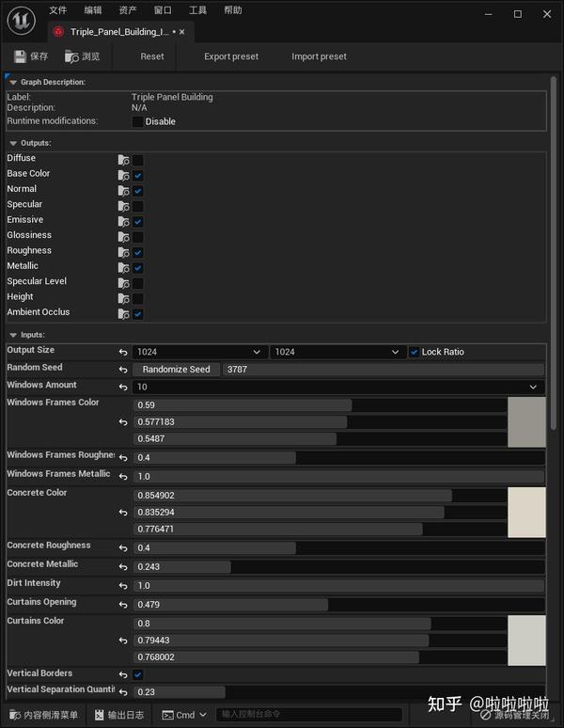
Task: Click the Export preset button
Action: (x=231, y=56)
